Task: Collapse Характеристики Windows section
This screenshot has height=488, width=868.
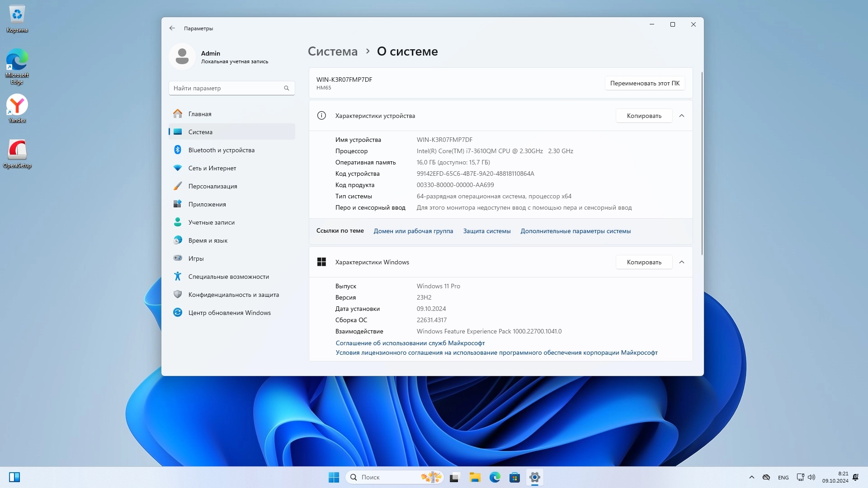Action: tap(682, 262)
